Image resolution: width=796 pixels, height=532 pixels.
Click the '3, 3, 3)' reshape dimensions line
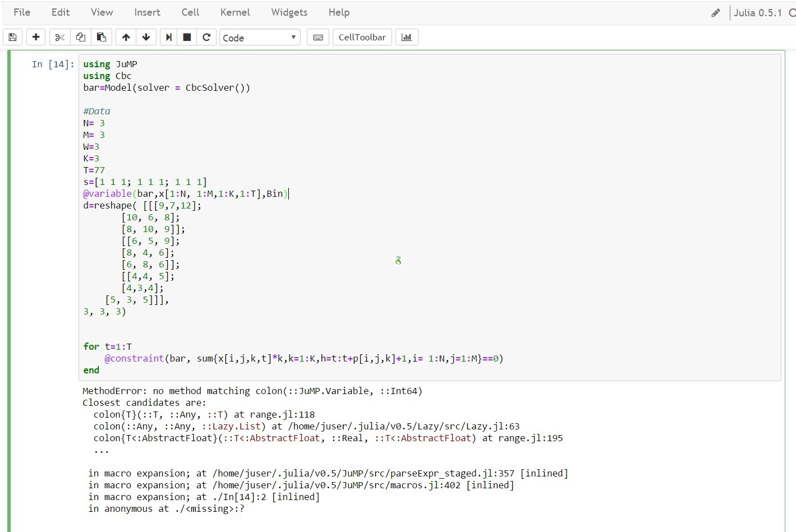(x=104, y=311)
